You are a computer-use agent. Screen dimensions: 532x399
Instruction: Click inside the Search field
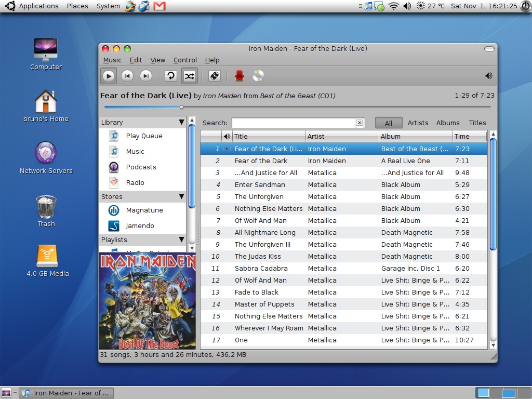(293, 123)
